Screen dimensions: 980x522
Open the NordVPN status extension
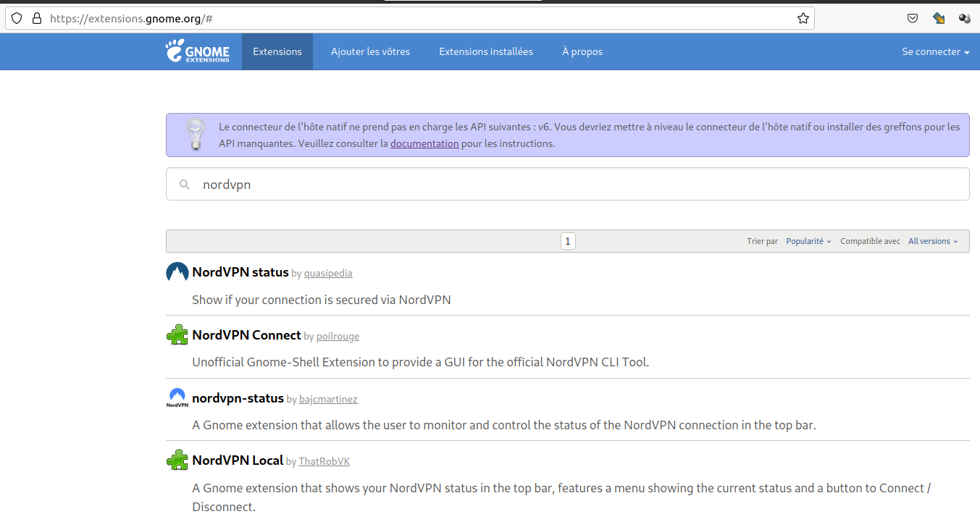pos(240,272)
